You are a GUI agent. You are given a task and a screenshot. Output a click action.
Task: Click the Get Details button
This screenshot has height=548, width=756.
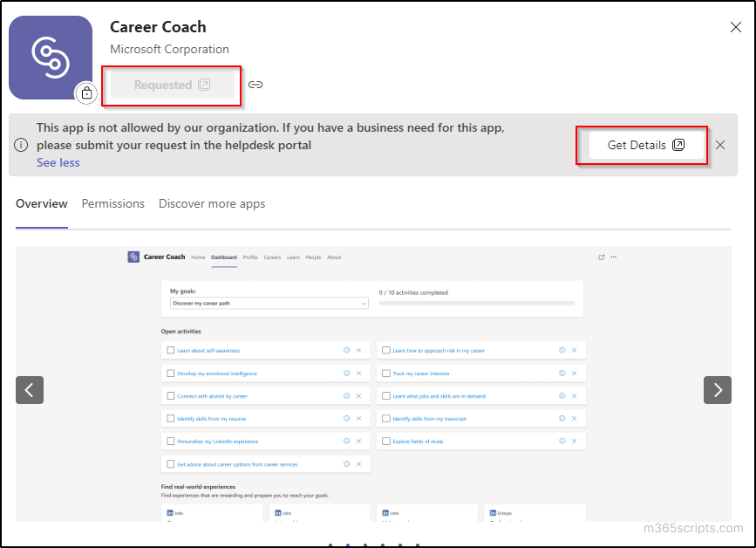pyautogui.click(x=642, y=145)
